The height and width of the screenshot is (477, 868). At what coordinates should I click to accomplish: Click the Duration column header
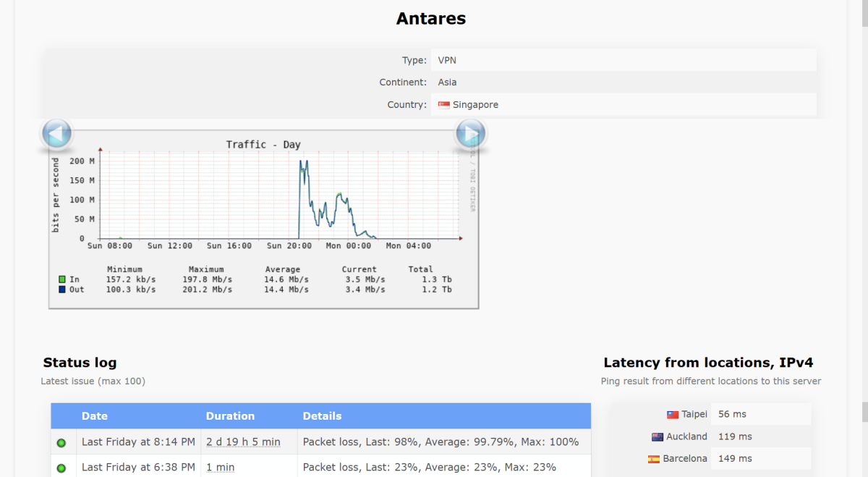[x=230, y=416]
